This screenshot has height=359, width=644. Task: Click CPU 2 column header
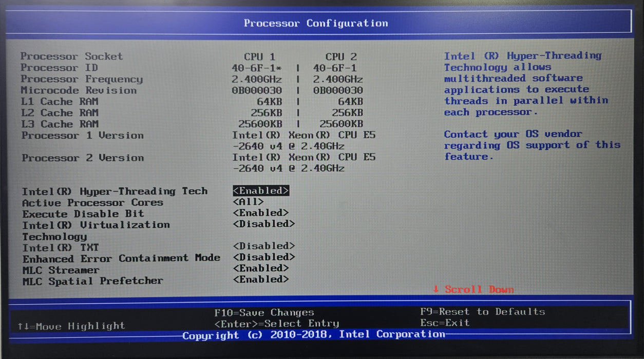(x=341, y=56)
